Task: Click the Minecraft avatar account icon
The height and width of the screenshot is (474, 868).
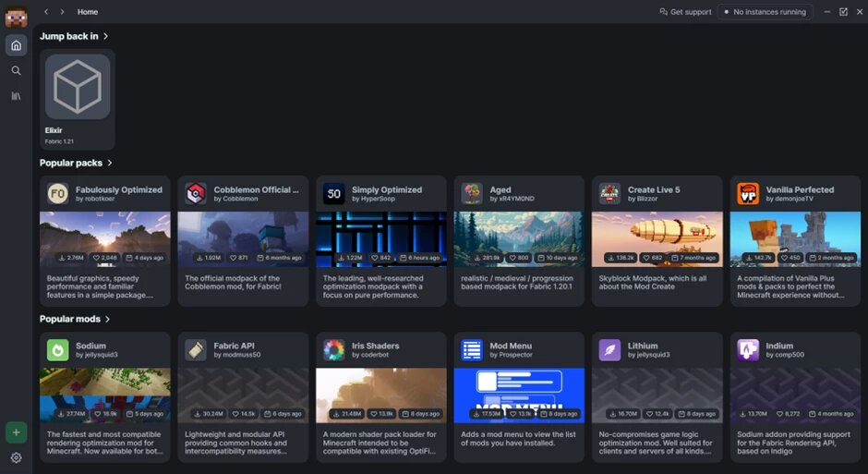Action: pos(16,17)
